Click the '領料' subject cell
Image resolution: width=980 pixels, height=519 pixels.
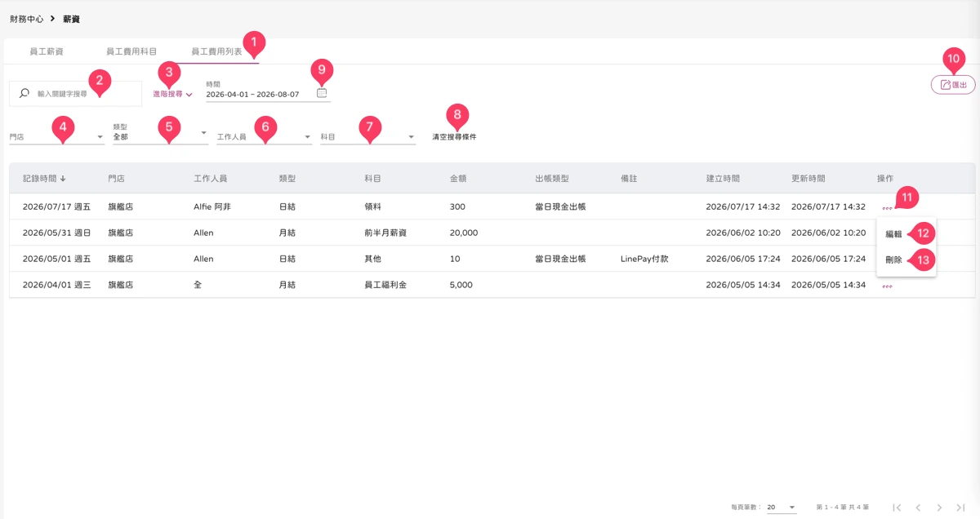coord(372,207)
